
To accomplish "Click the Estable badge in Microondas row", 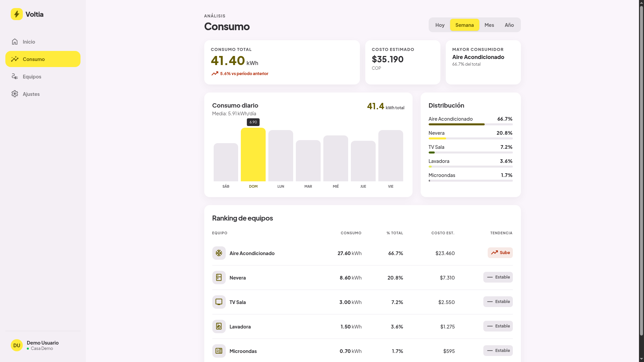I will [x=498, y=351].
